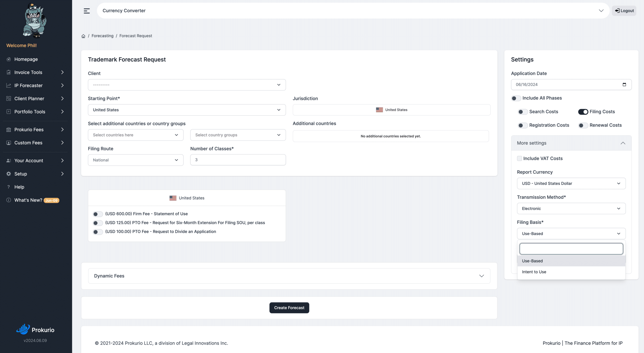The width and height of the screenshot is (644, 353).
Task: Open the Starting Point dropdown
Action: [x=187, y=110]
